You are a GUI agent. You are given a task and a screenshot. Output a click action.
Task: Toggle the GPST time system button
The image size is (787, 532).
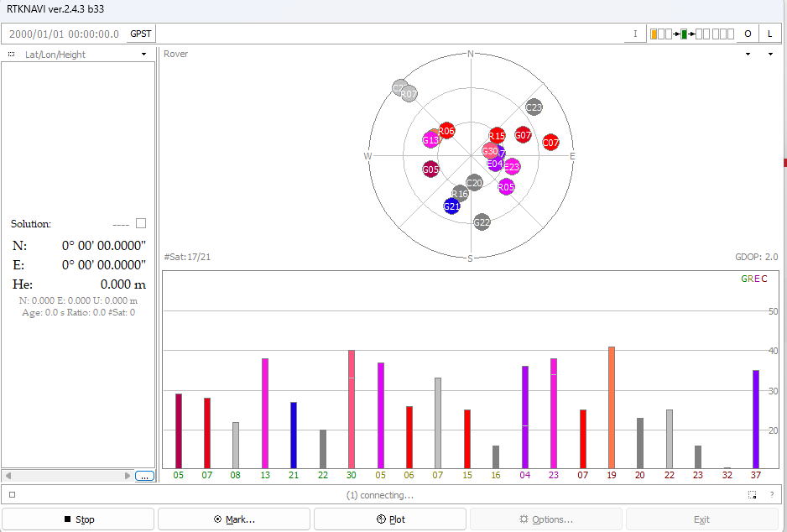click(141, 34)
